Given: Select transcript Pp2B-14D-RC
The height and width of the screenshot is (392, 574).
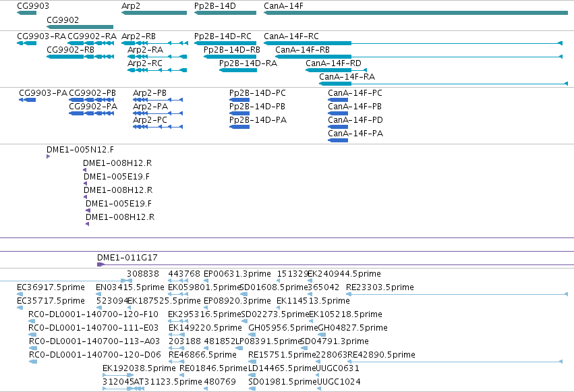Looking at the screenshot, I should click(225, 43).
